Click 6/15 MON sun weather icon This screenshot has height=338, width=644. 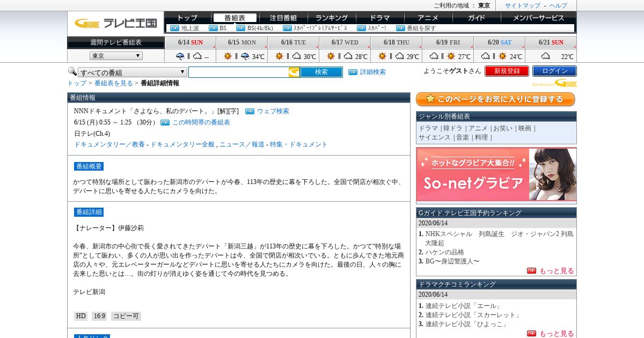(x=228, y=56)
